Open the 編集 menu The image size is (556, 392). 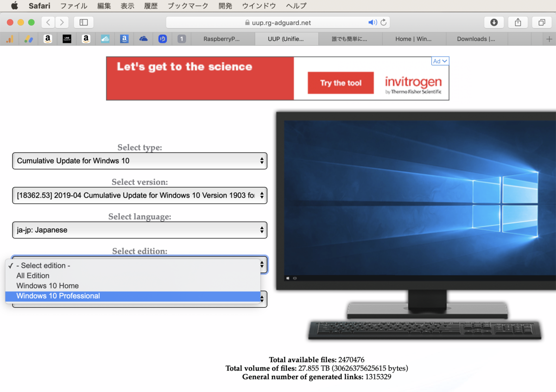click(x=104, y=6)
